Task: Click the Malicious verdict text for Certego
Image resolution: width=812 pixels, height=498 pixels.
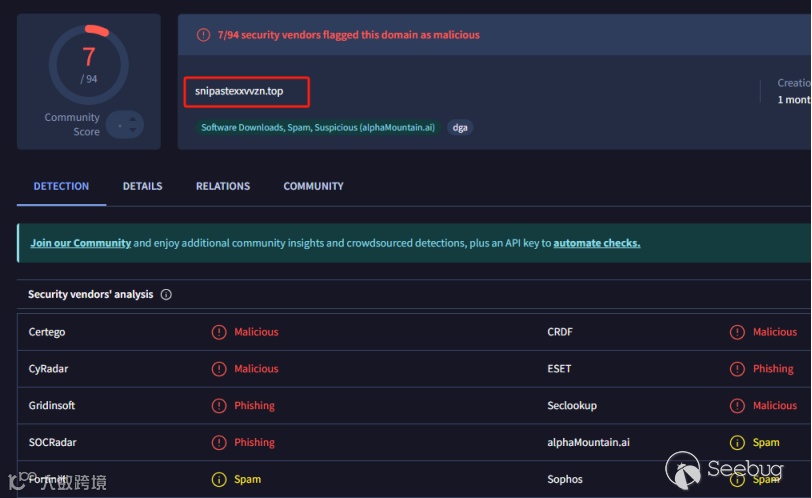Action: tap(256, 332)
